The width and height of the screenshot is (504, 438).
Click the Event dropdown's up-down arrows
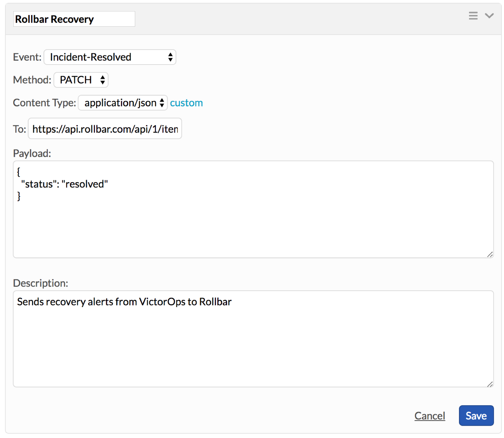click(x=170, y=57)
